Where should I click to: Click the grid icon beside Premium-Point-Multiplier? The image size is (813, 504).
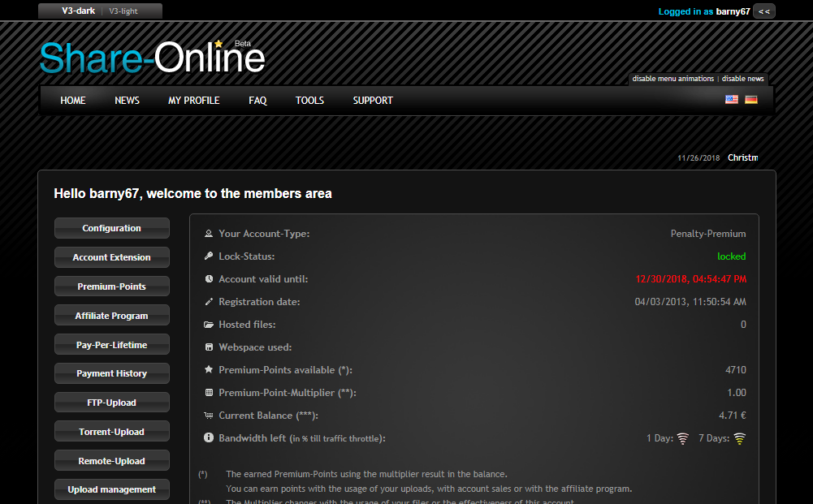coord(209,392)
